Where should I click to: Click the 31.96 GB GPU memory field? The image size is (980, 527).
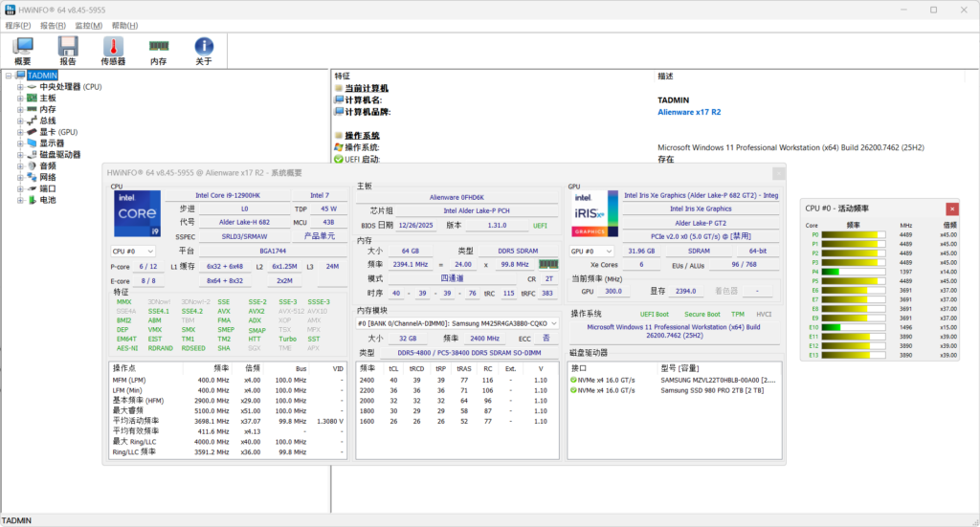coord(641,251)
